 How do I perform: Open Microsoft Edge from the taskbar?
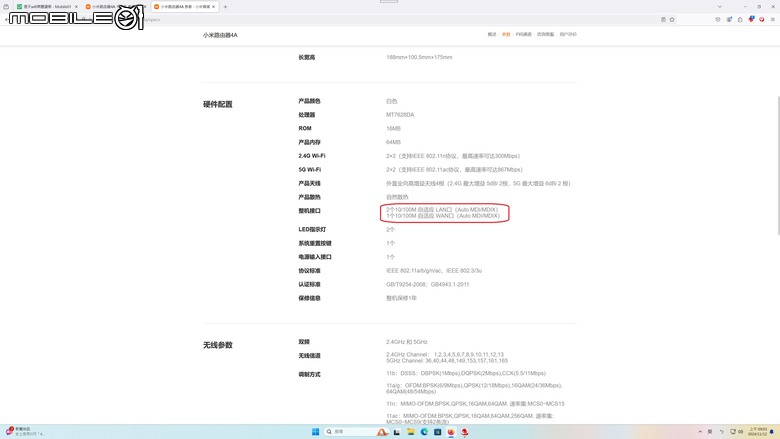click(424, 432)
